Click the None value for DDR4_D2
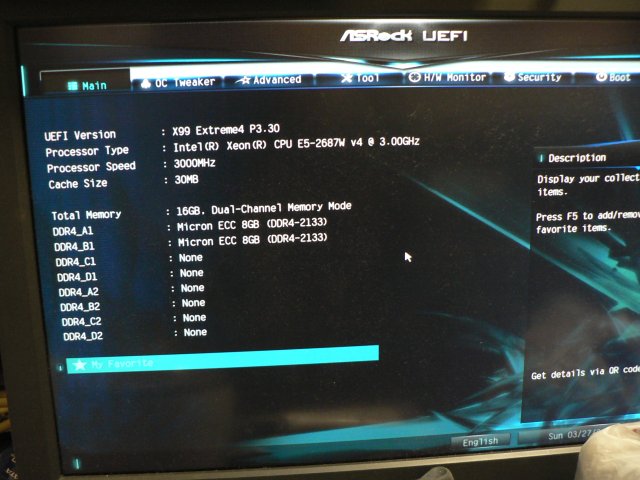This screenshot has height=480, width=640. [x=195, y=332]
